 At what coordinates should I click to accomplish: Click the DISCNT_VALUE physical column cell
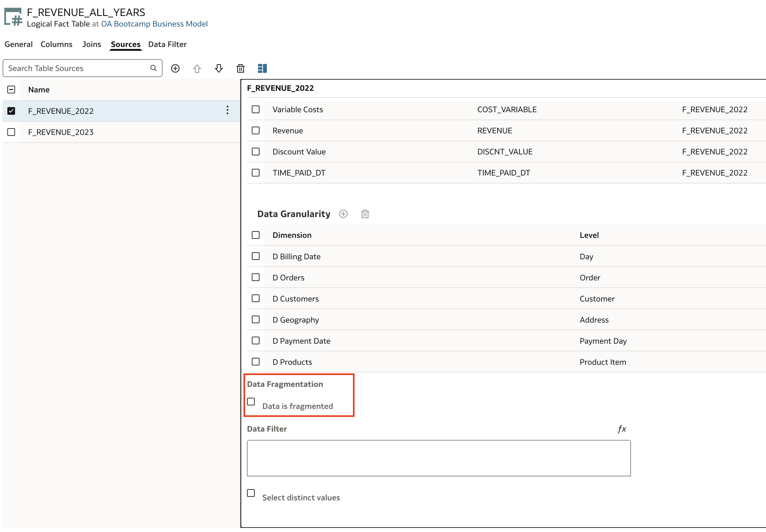505,151
